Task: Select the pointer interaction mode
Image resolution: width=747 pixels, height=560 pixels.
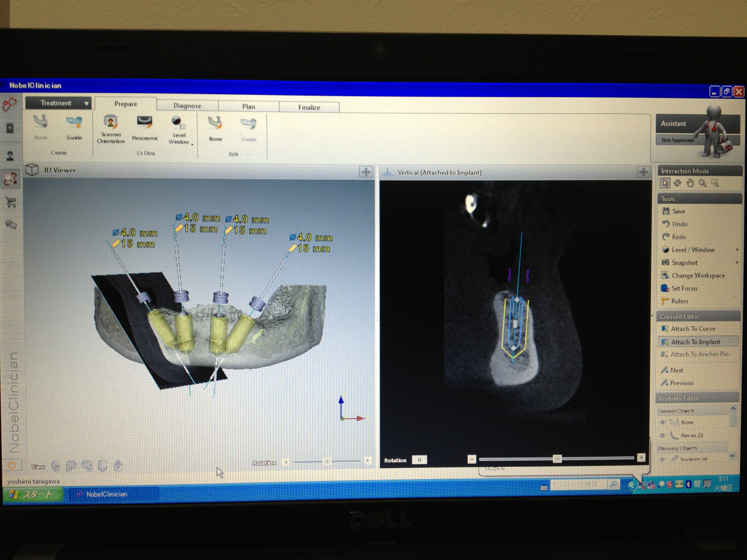Action: 665,183
